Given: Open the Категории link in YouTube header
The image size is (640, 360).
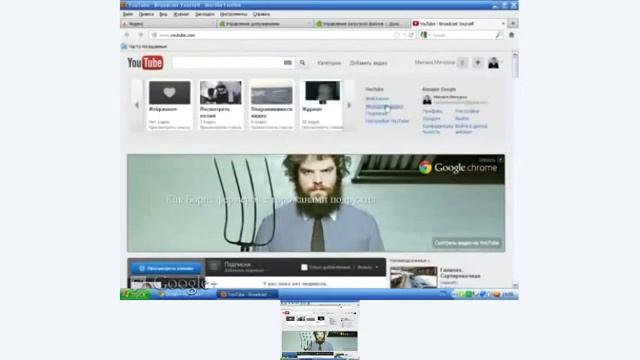Looking at the screenshot, I should pos(329,63).
